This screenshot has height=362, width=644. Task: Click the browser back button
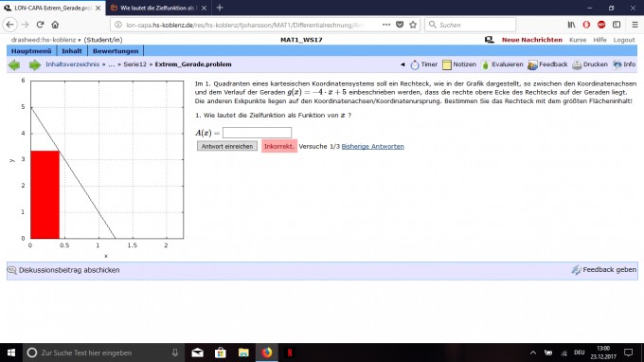coord(9,25)
